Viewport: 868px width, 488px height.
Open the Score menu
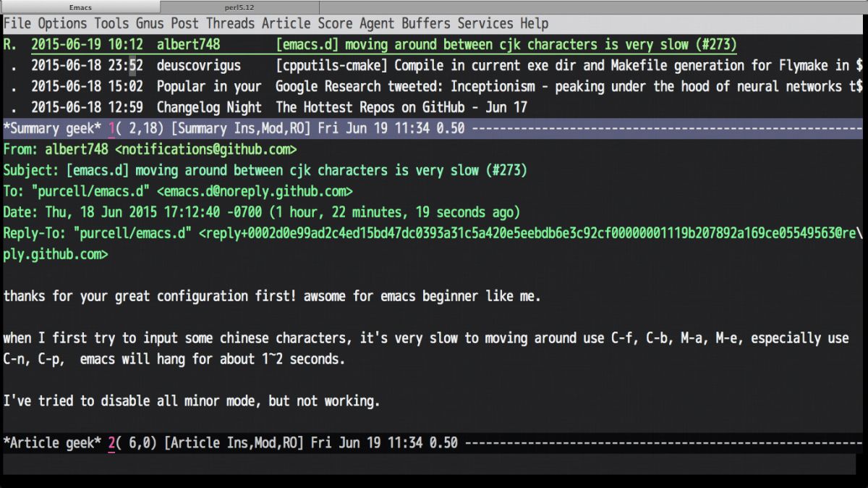click(335, 23)
